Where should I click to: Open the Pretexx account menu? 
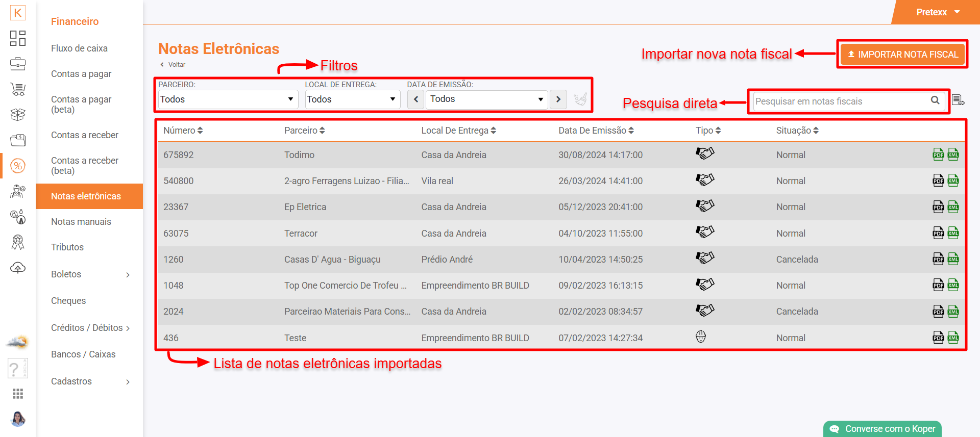click(938, 12)
